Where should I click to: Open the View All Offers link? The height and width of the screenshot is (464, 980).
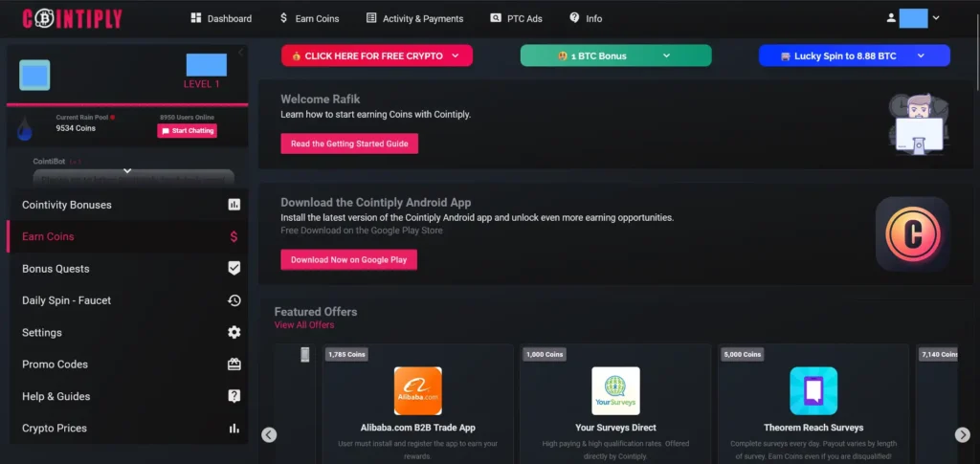[304, 324]
